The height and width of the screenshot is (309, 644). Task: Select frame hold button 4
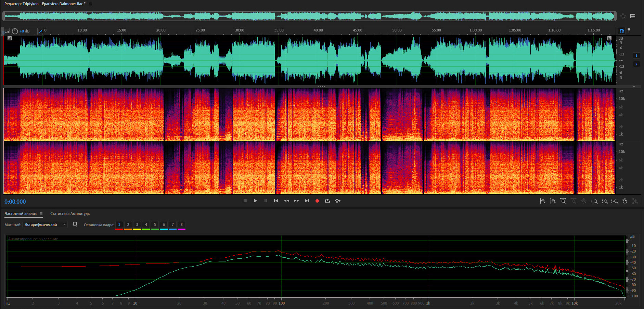pos(146,225)
